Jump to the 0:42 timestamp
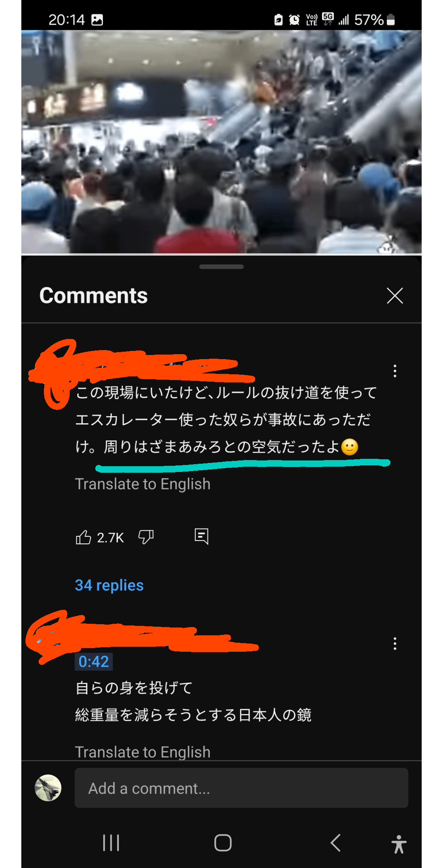Screen dimensions: 443x868 tap(94, 662)
